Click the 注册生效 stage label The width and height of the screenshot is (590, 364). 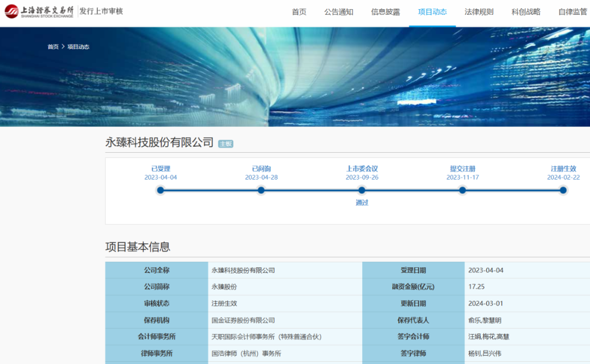click(563, 169)
